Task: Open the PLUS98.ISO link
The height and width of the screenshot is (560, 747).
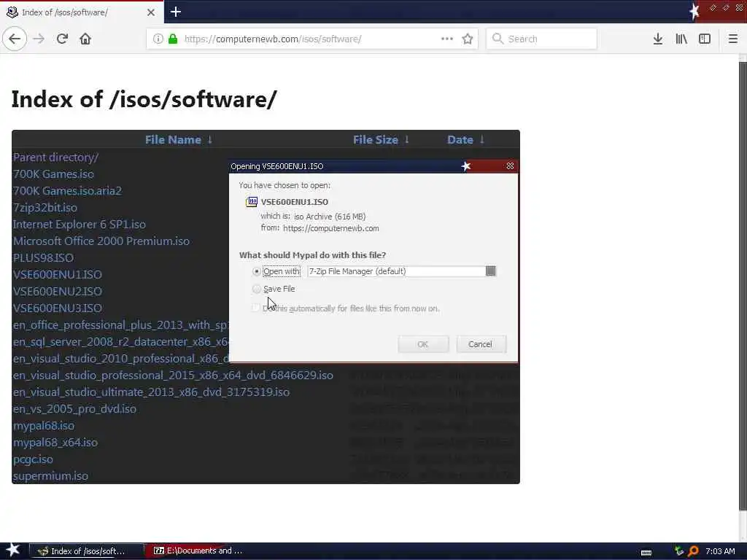Action: (43, 257)
